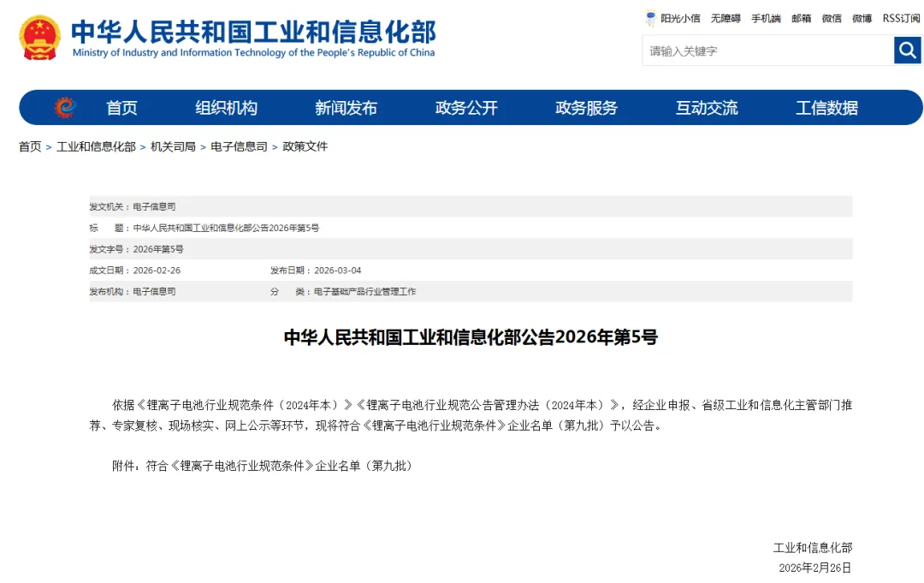Screen dimensions: 924x583
Task: Open the 组织机构 menu
Action: pos(226,108)
